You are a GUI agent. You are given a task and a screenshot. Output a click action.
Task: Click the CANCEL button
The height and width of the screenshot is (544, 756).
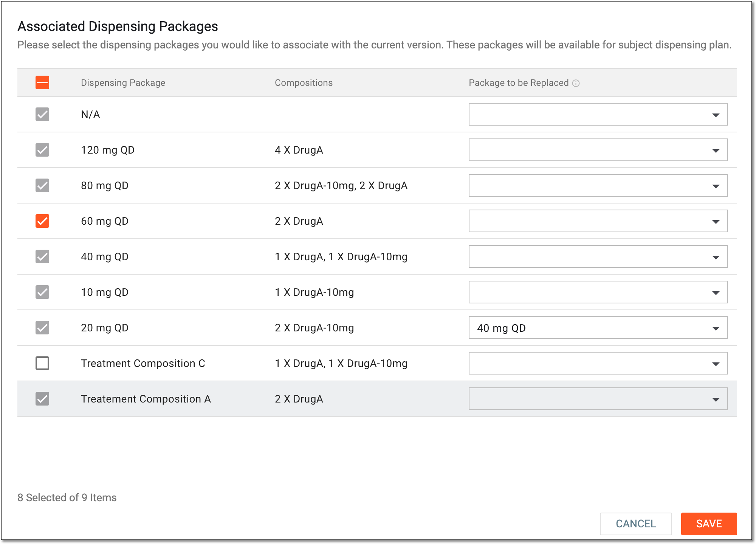(636, 524)
